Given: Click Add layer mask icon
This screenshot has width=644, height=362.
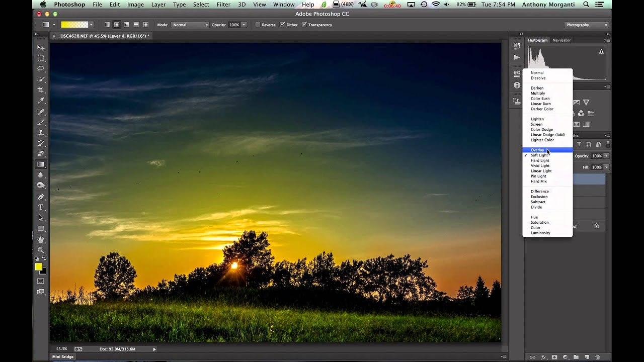Looking at the screenshot, I should [x=554, y=357].
